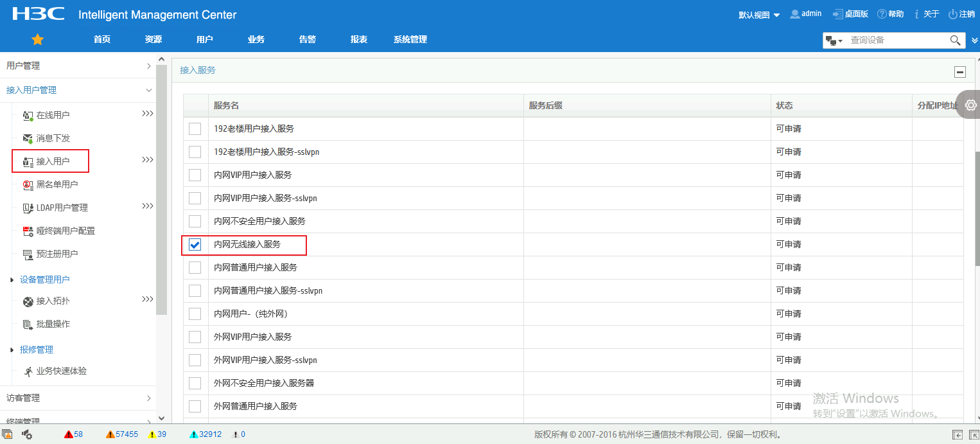Click the windows icon at status bar left
The width and height of the screenshot is (980, 444).
(8, 434)
